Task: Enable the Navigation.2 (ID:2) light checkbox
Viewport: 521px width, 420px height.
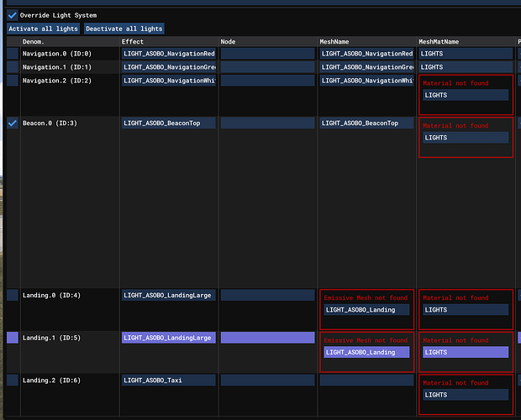Action: [13, 81]
